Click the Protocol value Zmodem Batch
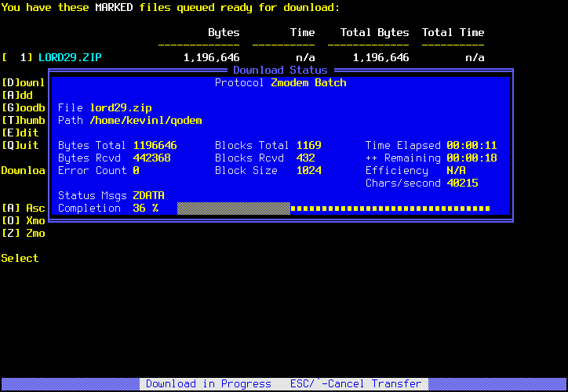The height and width of the screenshot is (392, 568). 308,83
